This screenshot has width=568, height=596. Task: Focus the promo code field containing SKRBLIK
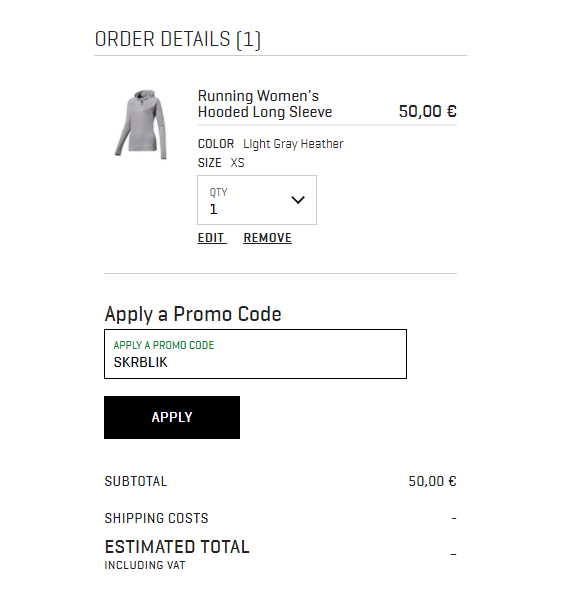[255, 354]
